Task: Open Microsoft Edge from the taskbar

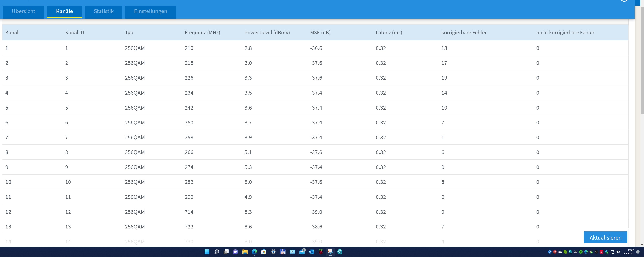Action: coord(255,252)
